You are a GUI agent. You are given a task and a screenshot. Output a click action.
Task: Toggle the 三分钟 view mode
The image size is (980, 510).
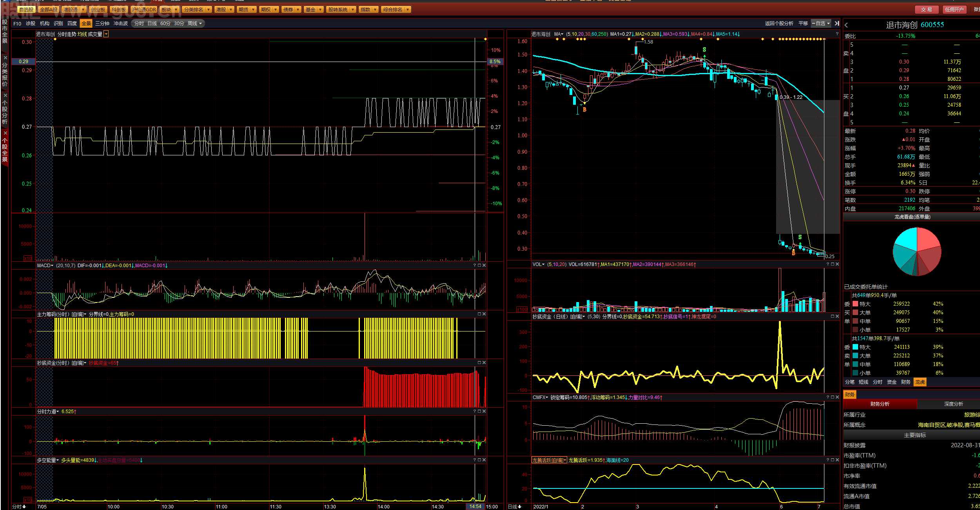point(102,24)
